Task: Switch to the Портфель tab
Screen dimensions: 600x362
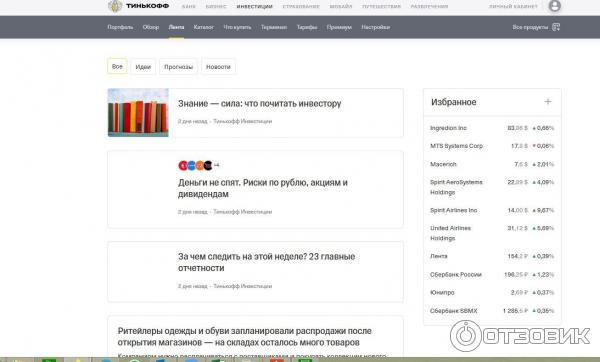Action: click(120, 27)
